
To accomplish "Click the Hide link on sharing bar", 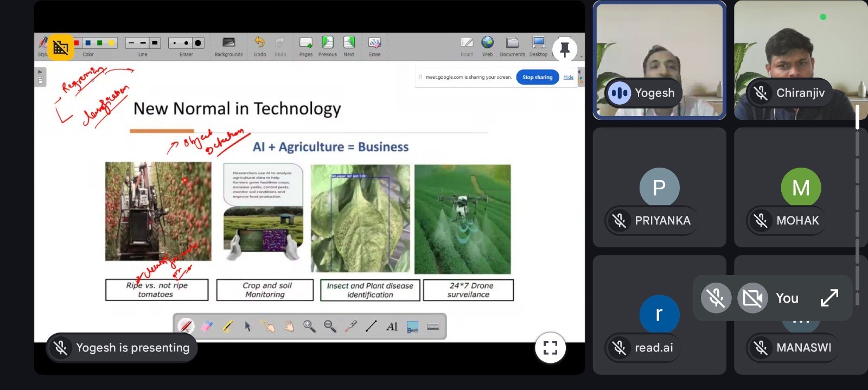I will [568, 77].
